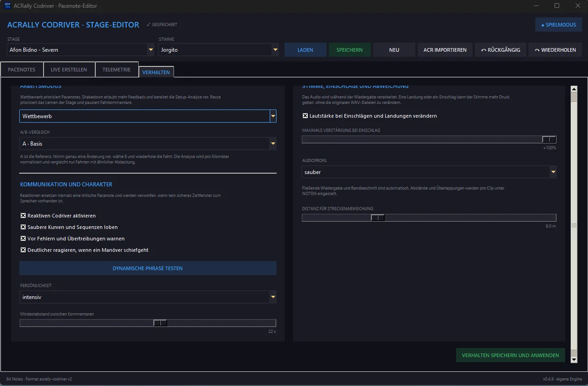
Task: Click the 'ACRALLY CODRIVER · STAGE-EDITOR' heading
Action: pos(73,25)
